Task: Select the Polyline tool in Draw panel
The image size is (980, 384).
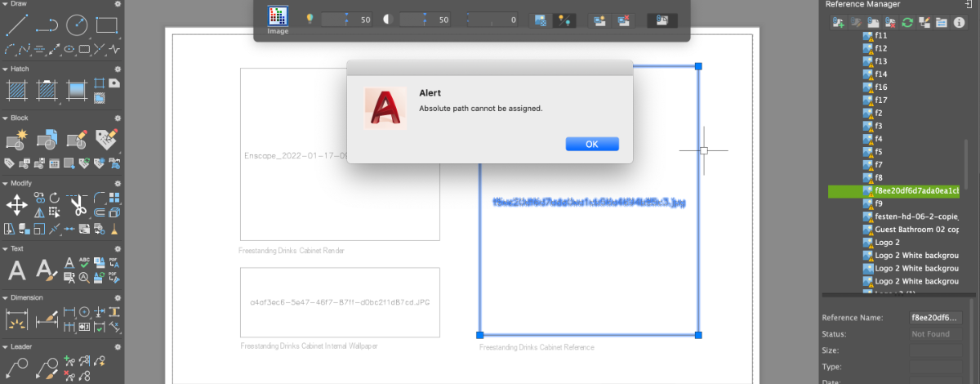Action: (x=47, y=25)
